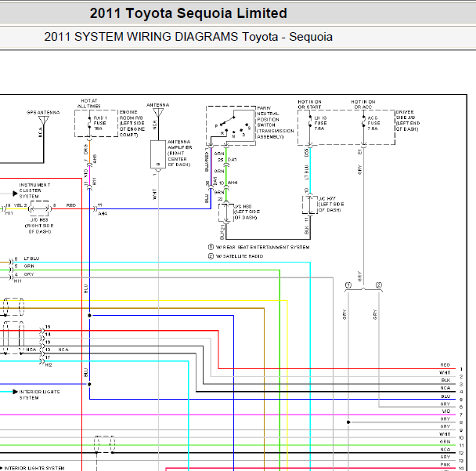
Task: Click the "LT BLU" label at pin 6
Action: point(31,259)
